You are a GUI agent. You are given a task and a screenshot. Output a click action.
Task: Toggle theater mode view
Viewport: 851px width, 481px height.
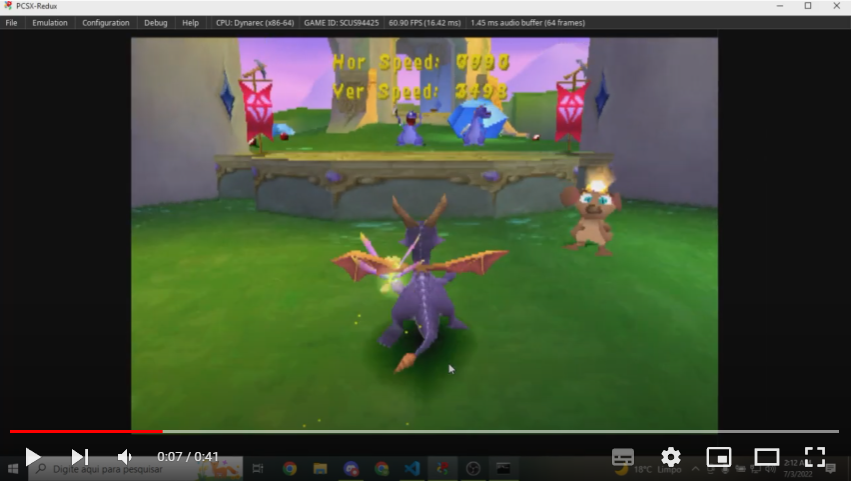(766, 457)
